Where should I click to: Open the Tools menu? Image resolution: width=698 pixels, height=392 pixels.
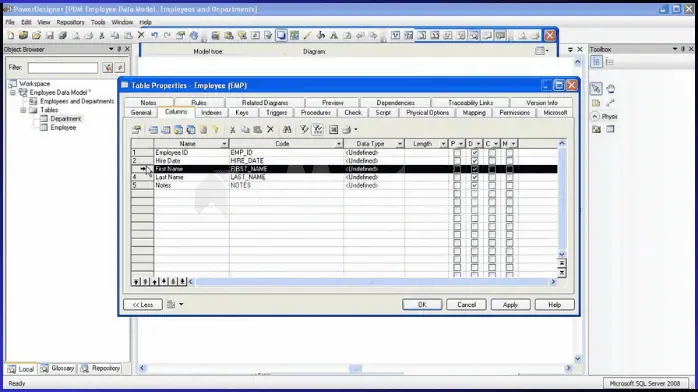(x=98, y=22)
